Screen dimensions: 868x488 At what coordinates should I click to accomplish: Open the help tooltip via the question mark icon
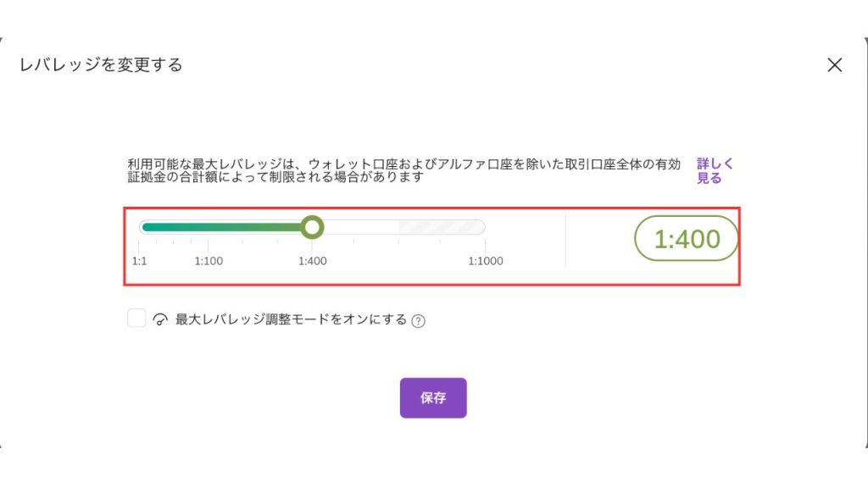(x=419, y=318)
